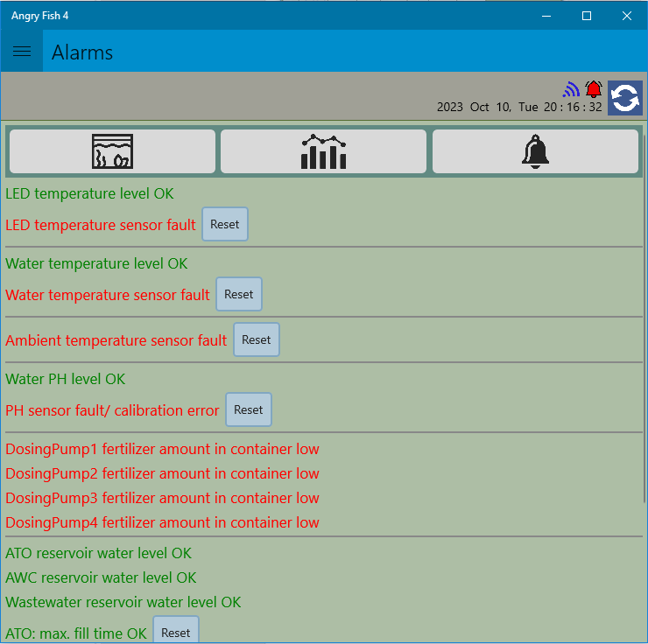Minimize the Angry Fish 4 window
This screenshot has height=644, width=648.
(546, 16)
